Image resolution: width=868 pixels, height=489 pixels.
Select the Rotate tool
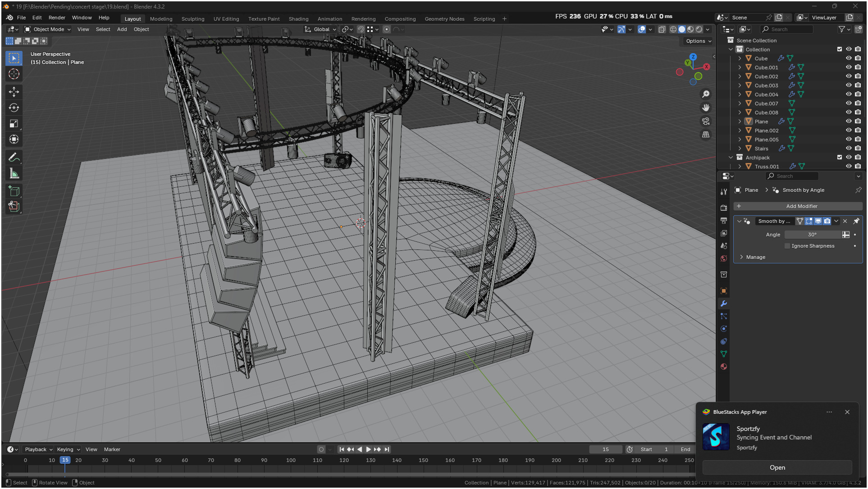click(x=14, y=108)
